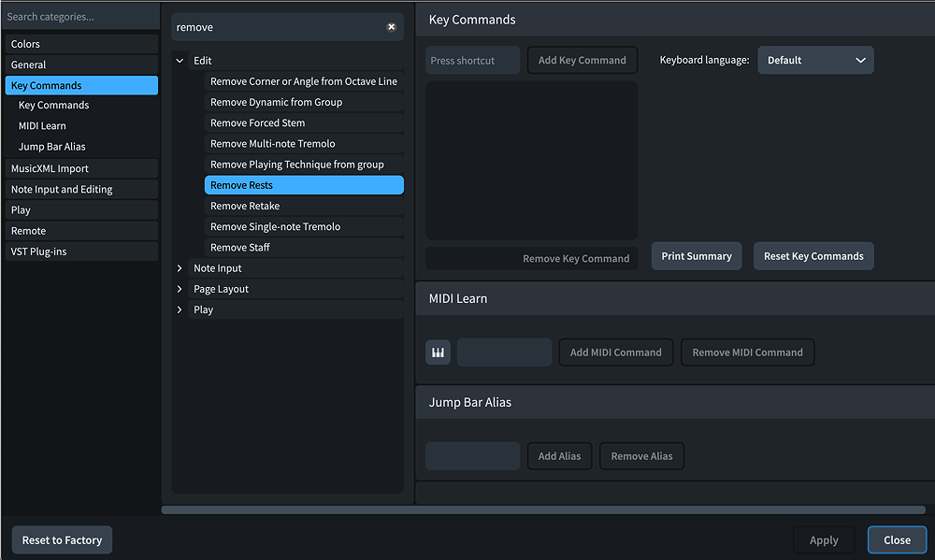Expand the Play category in results list
The width and height of the screenshot is (935, 560).
(x=180, y=309)
